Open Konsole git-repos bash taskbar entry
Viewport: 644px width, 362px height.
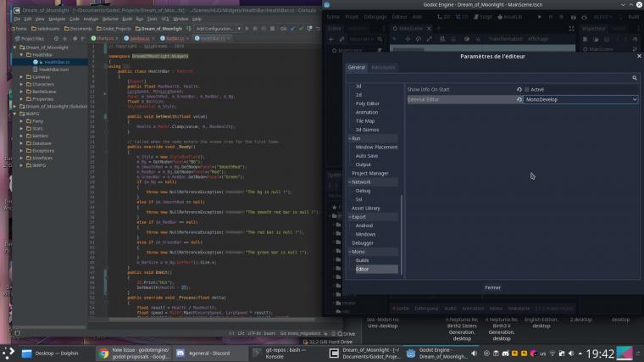[x=287, y=354]
